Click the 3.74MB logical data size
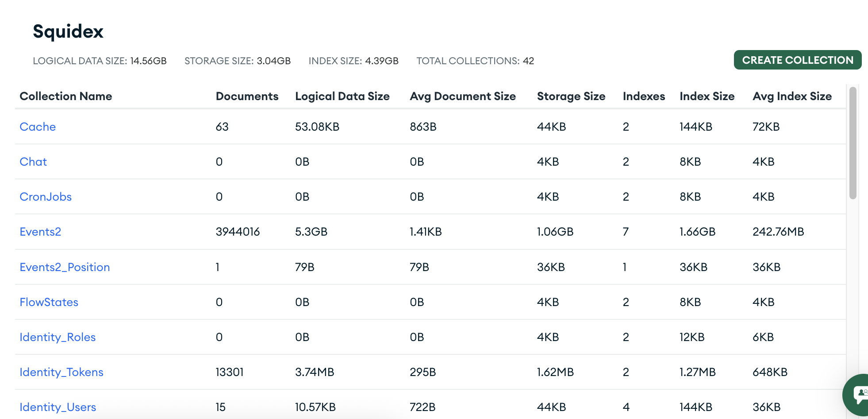 pyautogui.click(x=315, y=372)
